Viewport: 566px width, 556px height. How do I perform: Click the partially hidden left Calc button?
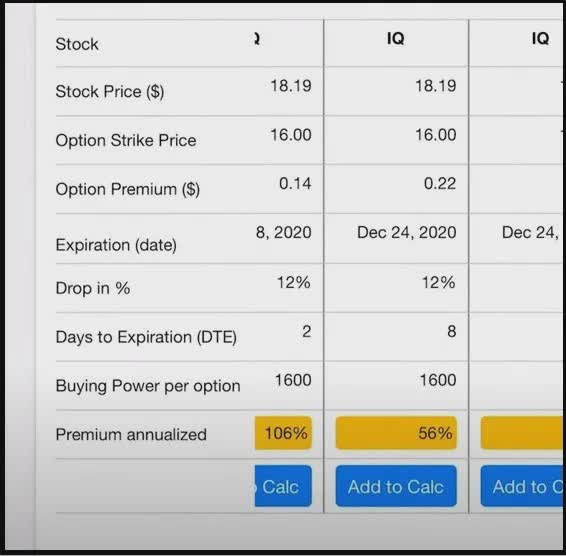click(283, 486)
